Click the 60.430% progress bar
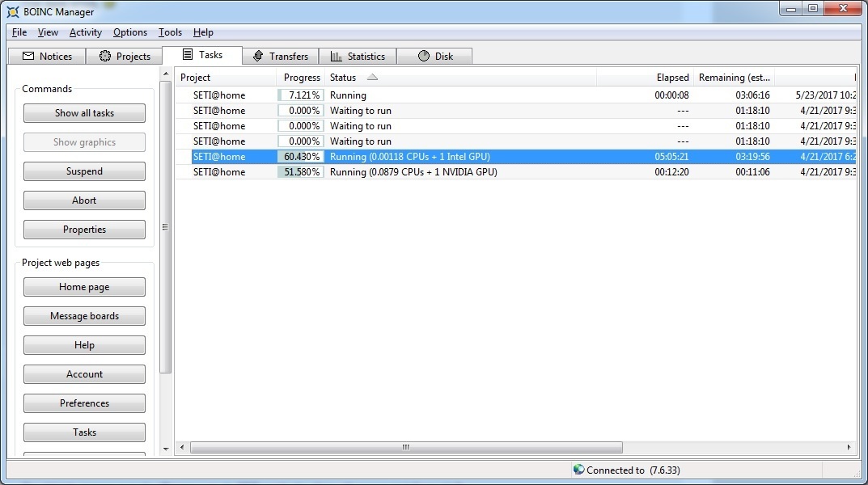Viewport: 868px width, 485px height. click(301, 157)
